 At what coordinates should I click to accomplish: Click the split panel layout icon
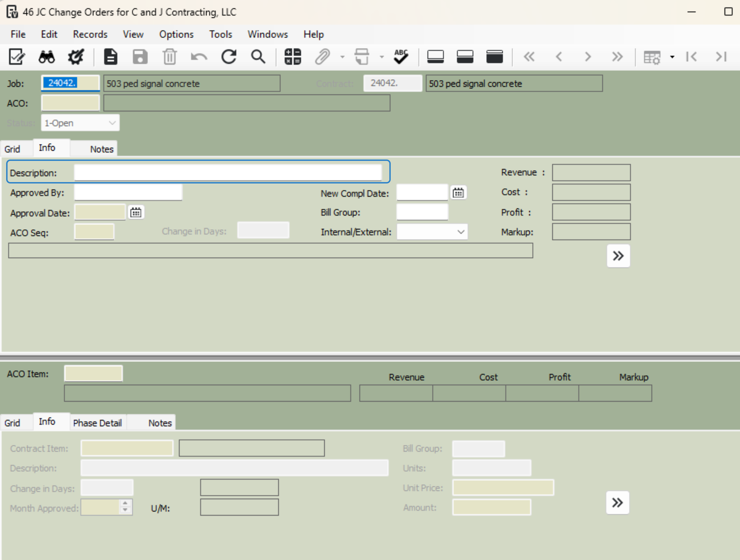point(465,57)
